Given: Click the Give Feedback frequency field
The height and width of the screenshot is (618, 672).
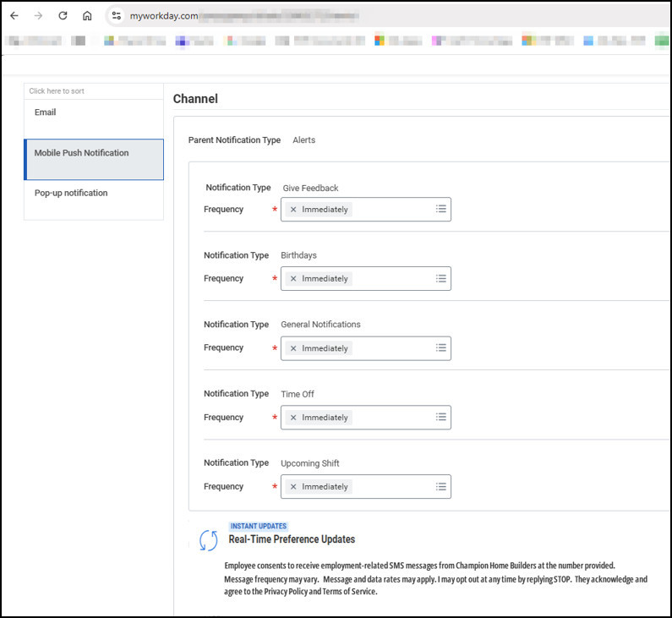Looking at the screenshot, I should 365,209.
